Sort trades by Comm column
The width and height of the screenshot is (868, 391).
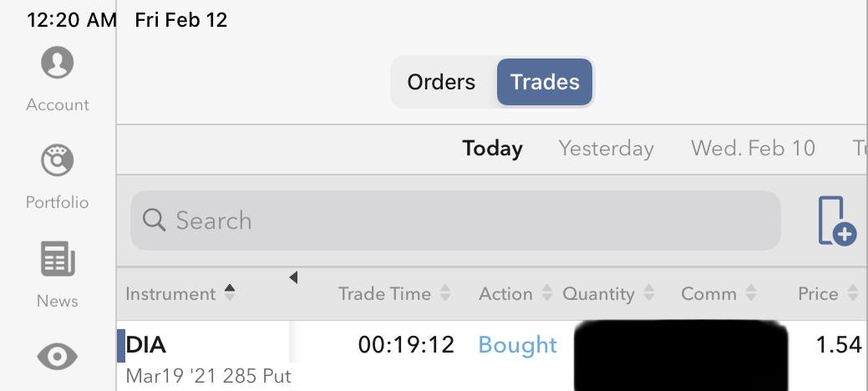(x=718, y=294)
